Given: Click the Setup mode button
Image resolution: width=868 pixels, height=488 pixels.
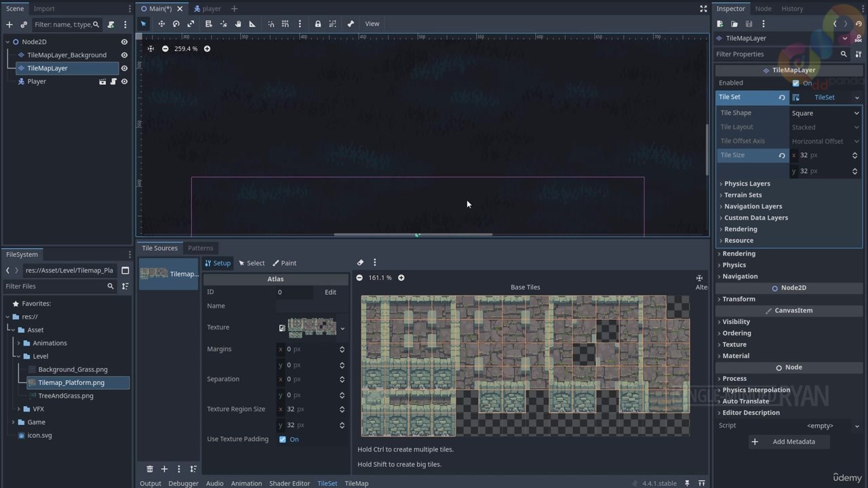Looking at the screenshot, I should point(218,263).
